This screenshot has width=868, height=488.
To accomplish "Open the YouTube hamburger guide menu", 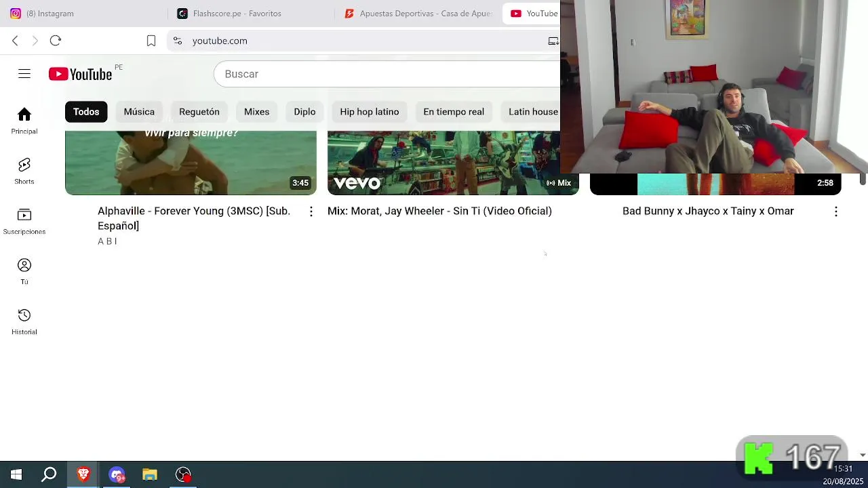I will click(24, 74).
